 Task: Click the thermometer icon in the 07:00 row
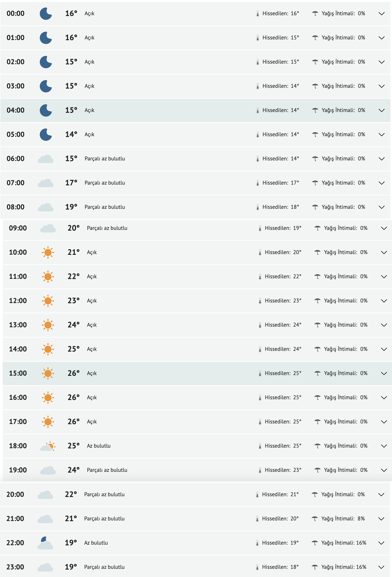tap(257, 183)
